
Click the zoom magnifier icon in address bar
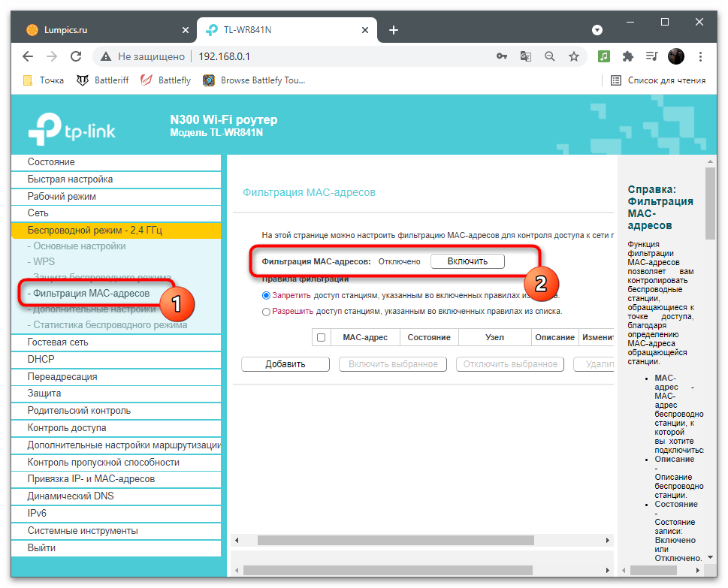click(550, 56)
